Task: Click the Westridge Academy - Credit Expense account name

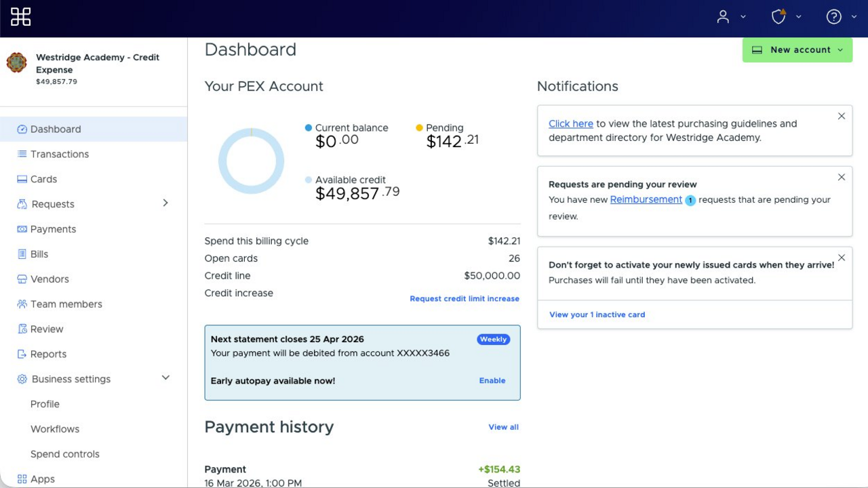Action: point(98,64)
